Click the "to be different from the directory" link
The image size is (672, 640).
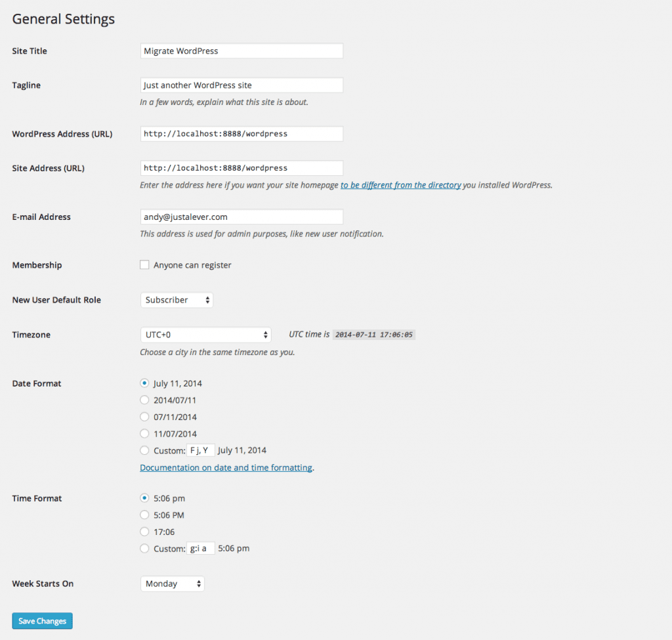click(401, 184)
